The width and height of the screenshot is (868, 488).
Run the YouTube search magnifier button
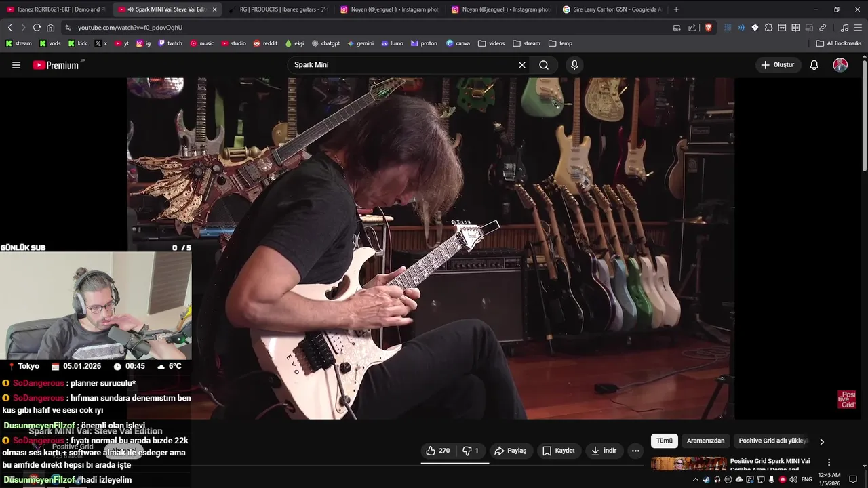pyautogui.click(x=544, y=65)
